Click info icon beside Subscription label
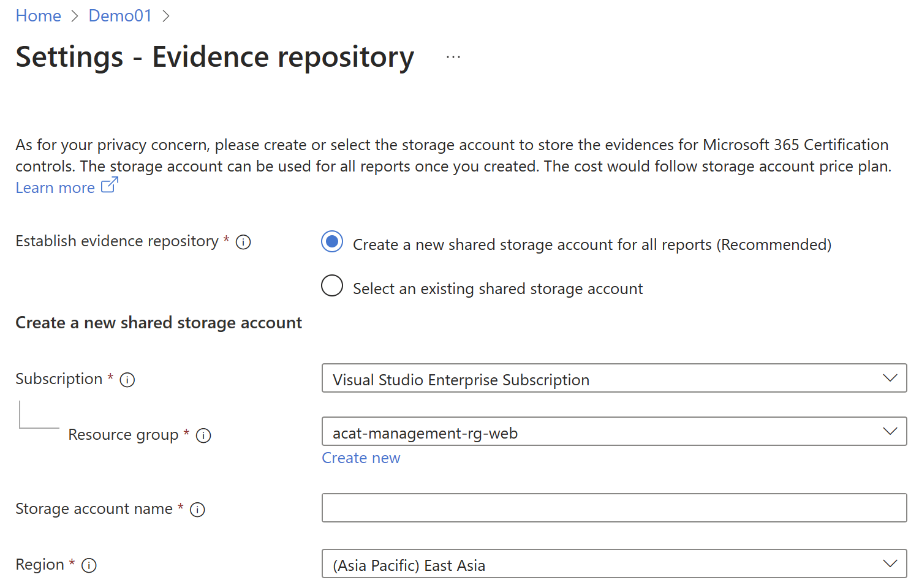Image resolution: width=919 pixels, height=588 pixels. coord(127,380)
